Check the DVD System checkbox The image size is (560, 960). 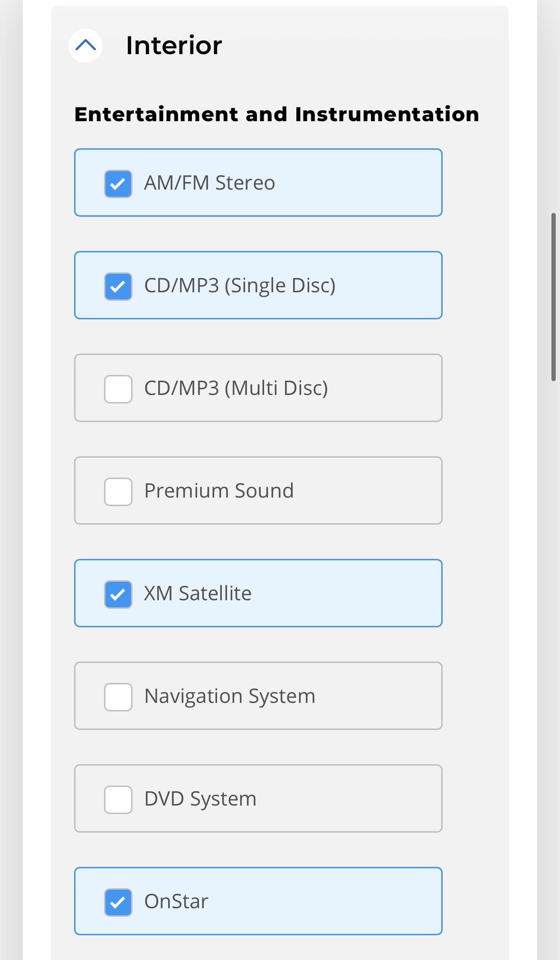pyautogui.click(x=118, y=799)
